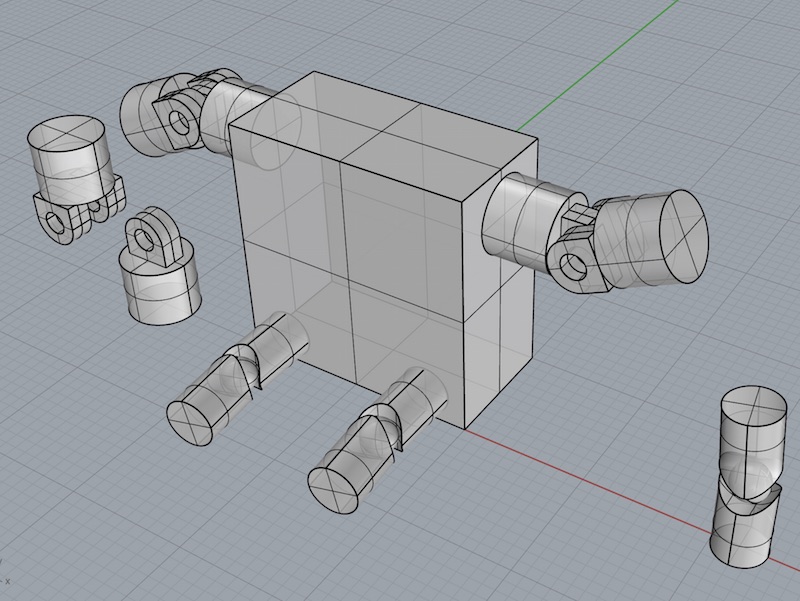800x601 pixels.
Task: Select the right arm's outer end cylinder cap
Action: 684,236
